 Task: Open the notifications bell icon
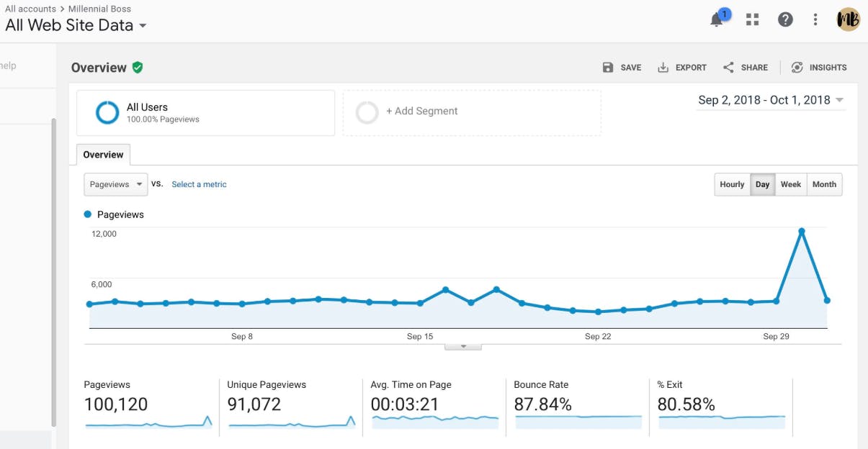coord(717,19)
